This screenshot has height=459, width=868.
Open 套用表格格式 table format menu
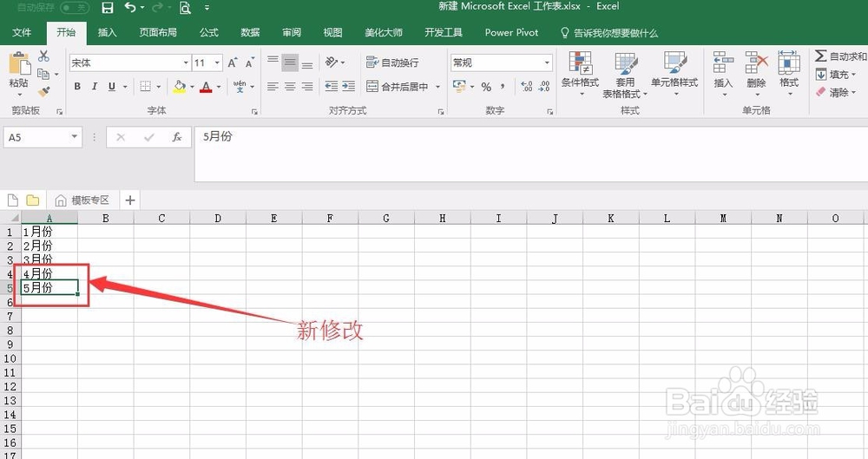[625, 75]
